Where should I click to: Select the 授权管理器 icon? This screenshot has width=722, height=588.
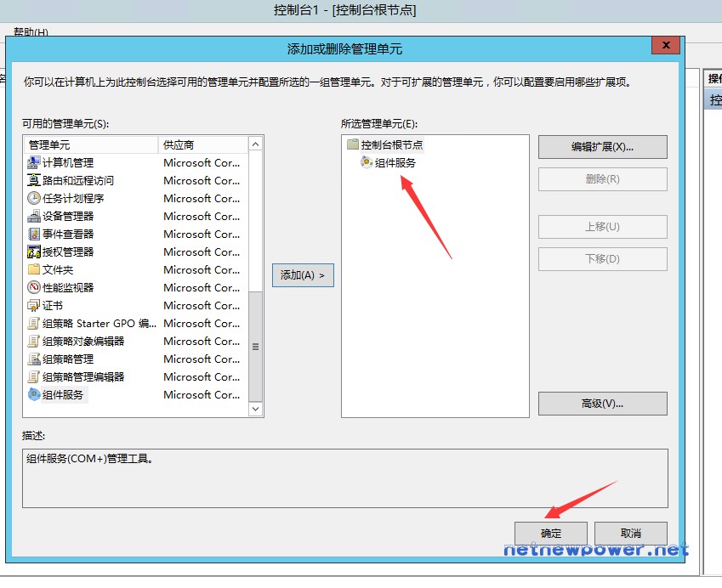[34, 252]
